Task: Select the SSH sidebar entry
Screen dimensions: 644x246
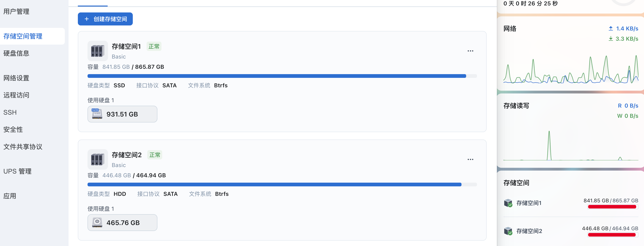Action: coord(10,112)
